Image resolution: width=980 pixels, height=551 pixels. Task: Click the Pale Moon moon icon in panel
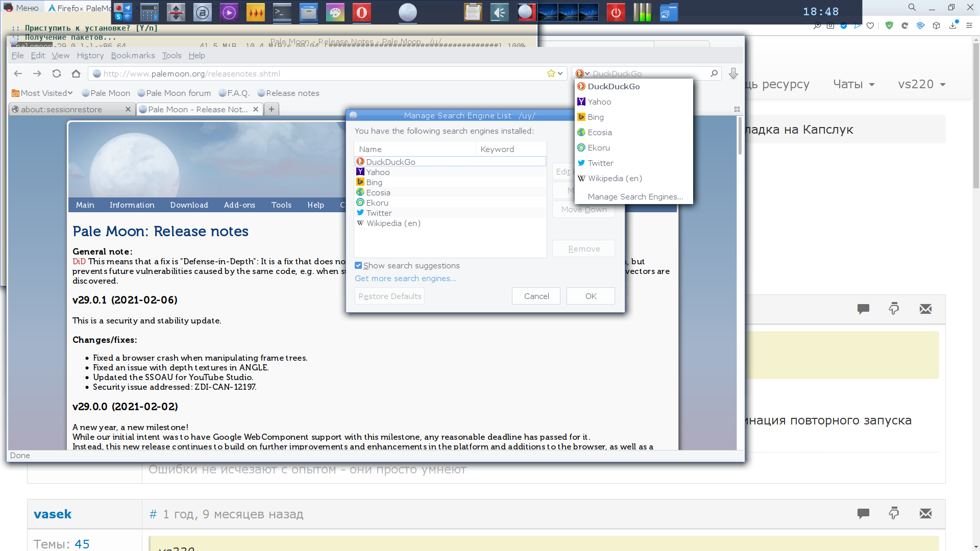408,12
